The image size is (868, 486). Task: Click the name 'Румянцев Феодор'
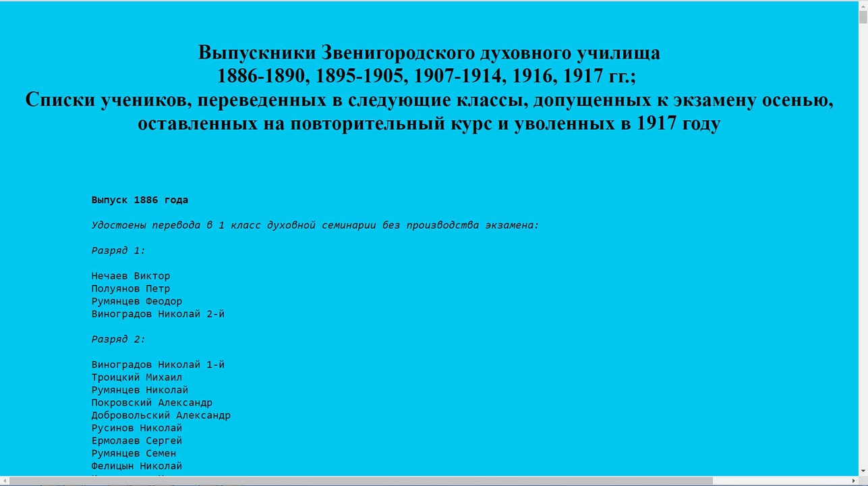136,302
